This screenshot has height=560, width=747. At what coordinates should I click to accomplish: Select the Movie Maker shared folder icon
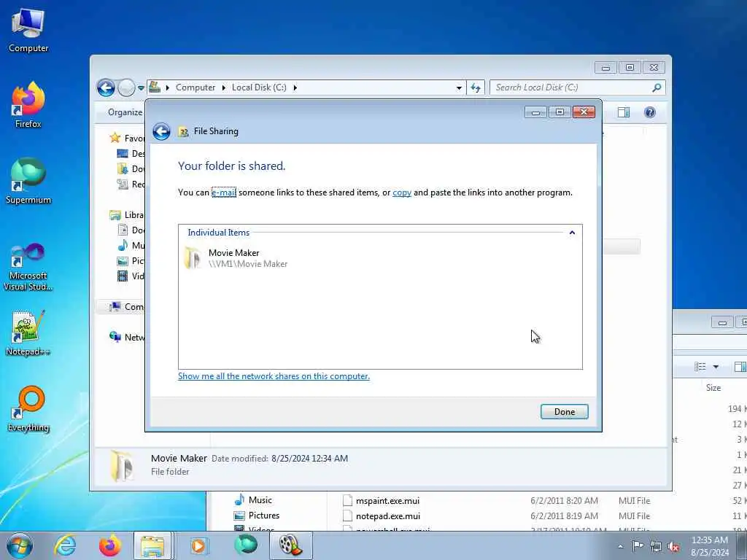pyautogui.click(x=193, y=257)
